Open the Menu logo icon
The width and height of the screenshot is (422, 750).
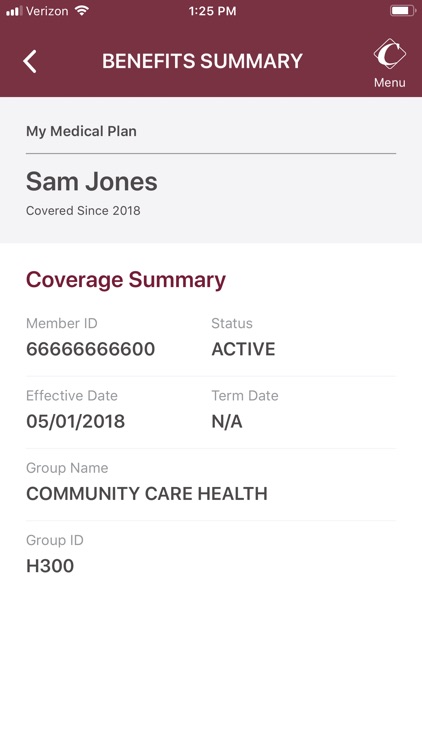389,54
